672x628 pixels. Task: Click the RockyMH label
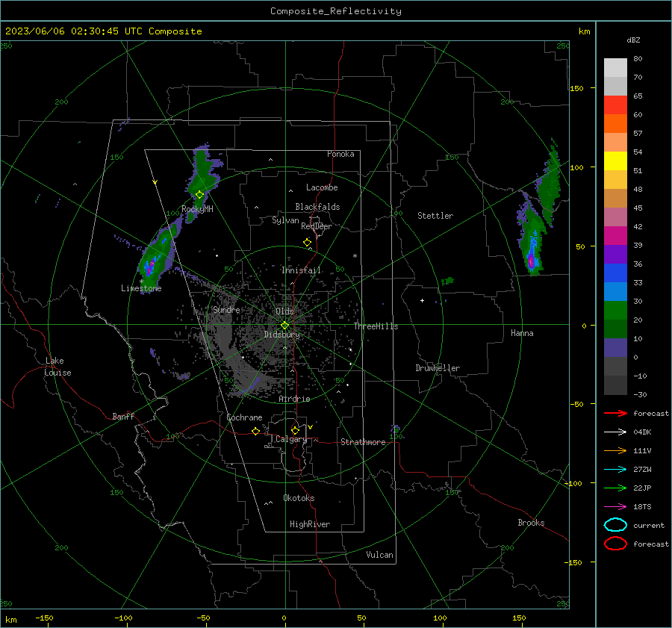pos(197,209)
